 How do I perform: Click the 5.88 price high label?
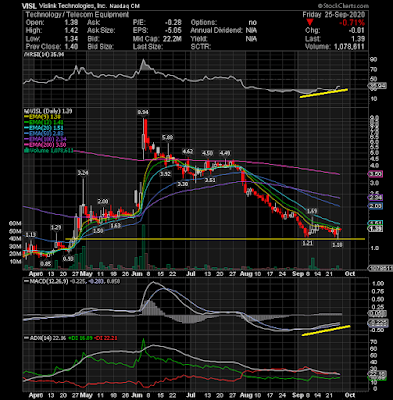pos(167,137)
